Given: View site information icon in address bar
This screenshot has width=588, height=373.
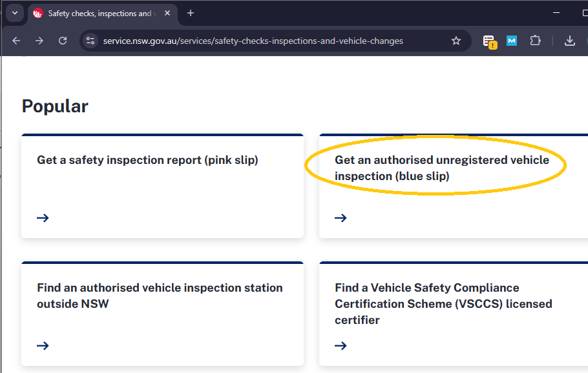Looking at the screenshot, I should (91, 41).
